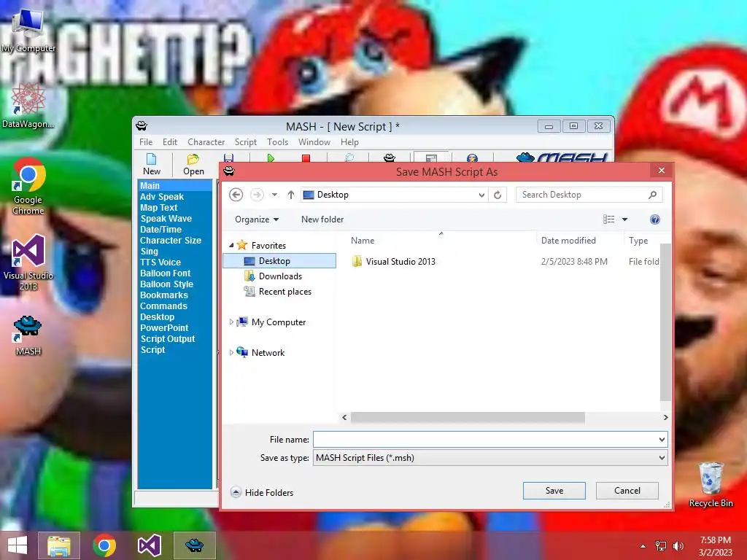Click Hide Folders
Screen dimensions: 747x560
262,492
